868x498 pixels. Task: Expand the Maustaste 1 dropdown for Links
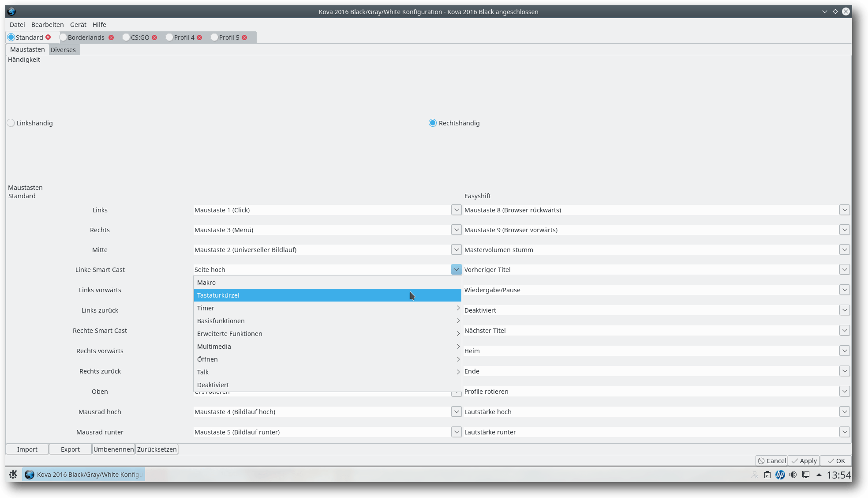click(456, 210)
